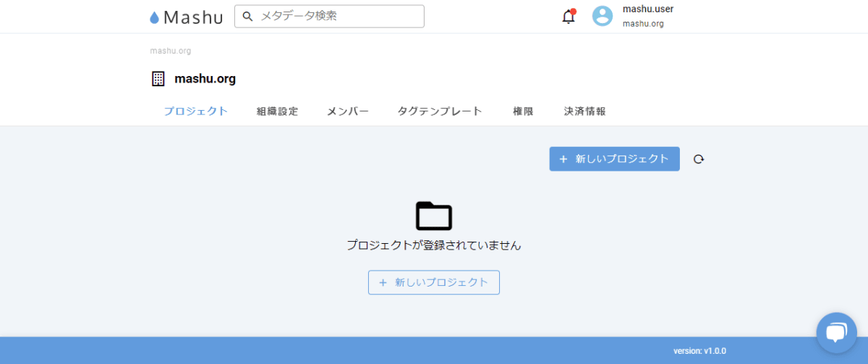The width and height of the screenshot is (868, 364).
Task: Click the version: v1.0.0 footer text
Action: (x=700, y=351)
